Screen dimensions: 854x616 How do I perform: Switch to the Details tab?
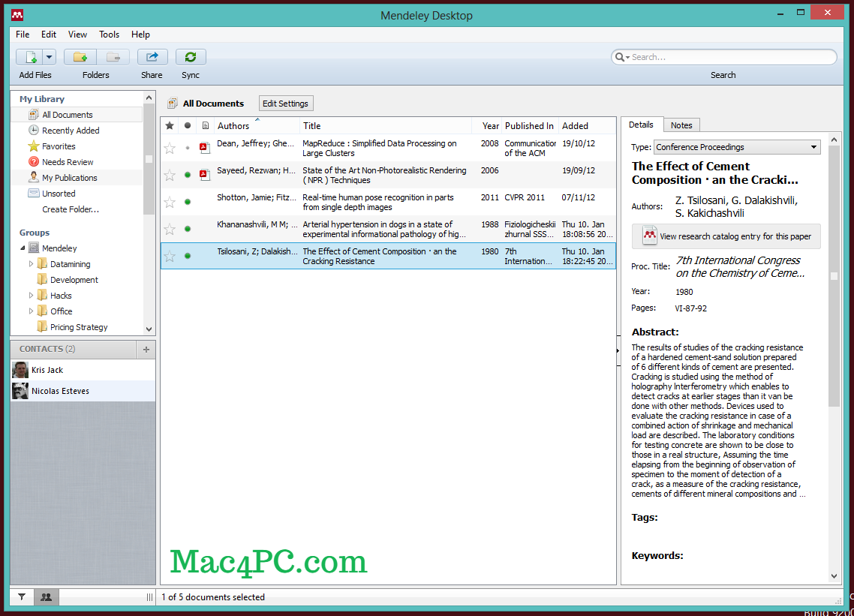click(x=641, y=125)
